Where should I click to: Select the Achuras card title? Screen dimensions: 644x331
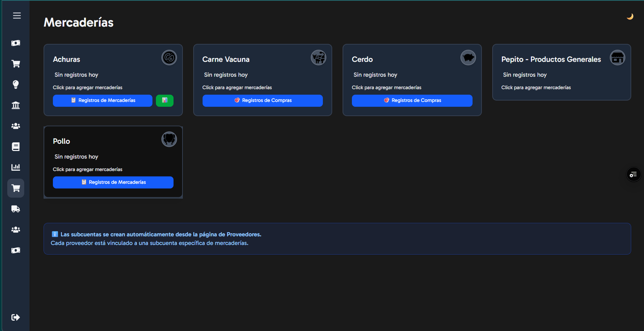click(66, 59)
